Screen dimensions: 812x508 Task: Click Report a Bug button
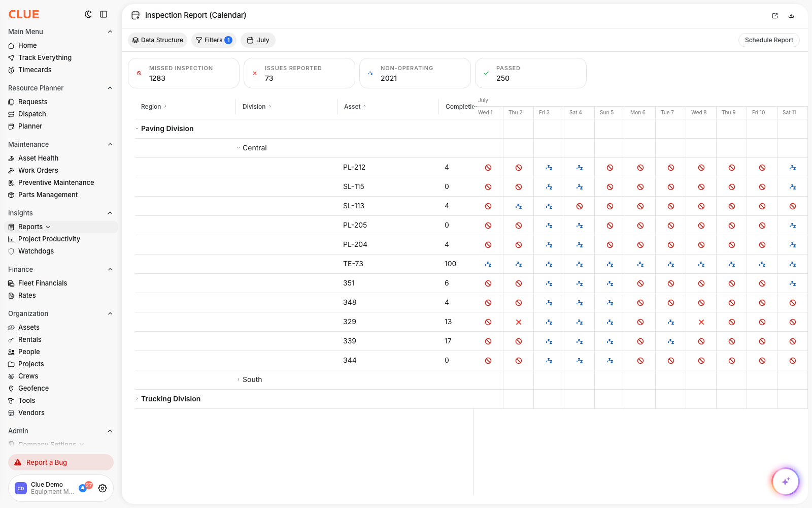pos(61,462)
